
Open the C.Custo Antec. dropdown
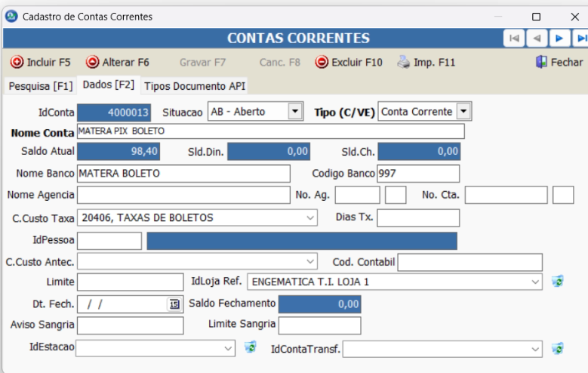point(311,262)
